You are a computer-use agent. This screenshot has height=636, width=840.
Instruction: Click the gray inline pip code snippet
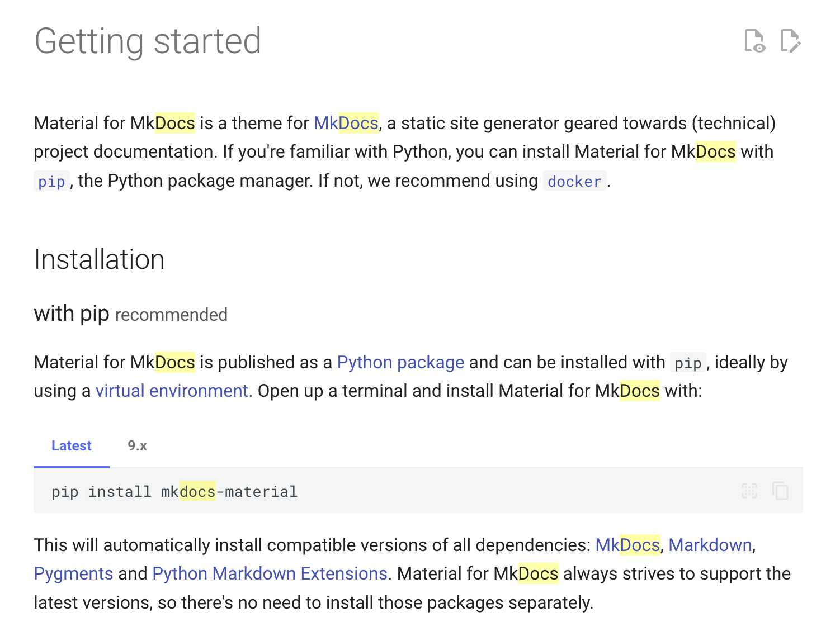pyautogui.click(x=688, y=363)
